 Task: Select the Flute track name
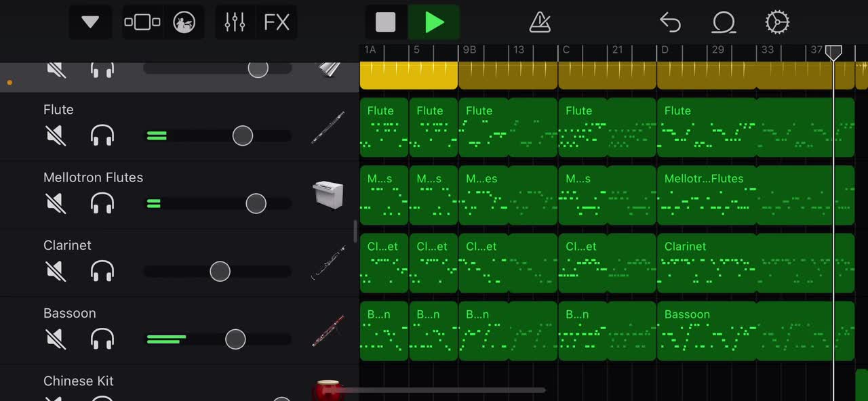58,110
